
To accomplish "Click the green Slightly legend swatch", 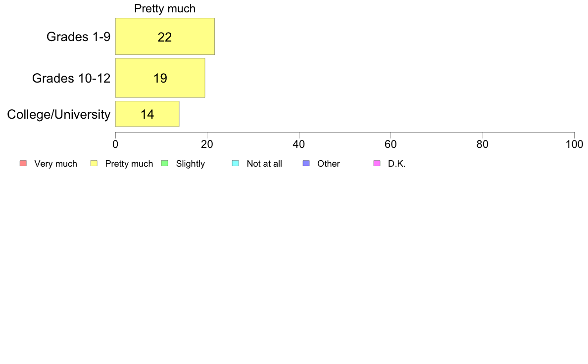I will [165, 163].
